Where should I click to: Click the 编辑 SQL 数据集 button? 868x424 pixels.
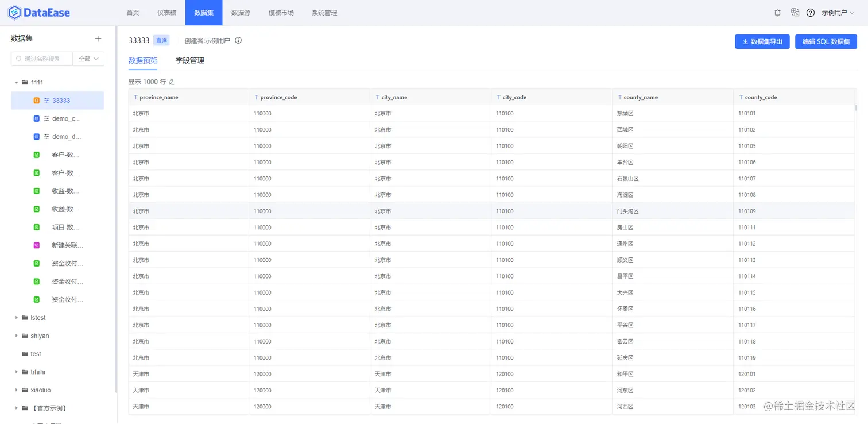click(826, 41)
